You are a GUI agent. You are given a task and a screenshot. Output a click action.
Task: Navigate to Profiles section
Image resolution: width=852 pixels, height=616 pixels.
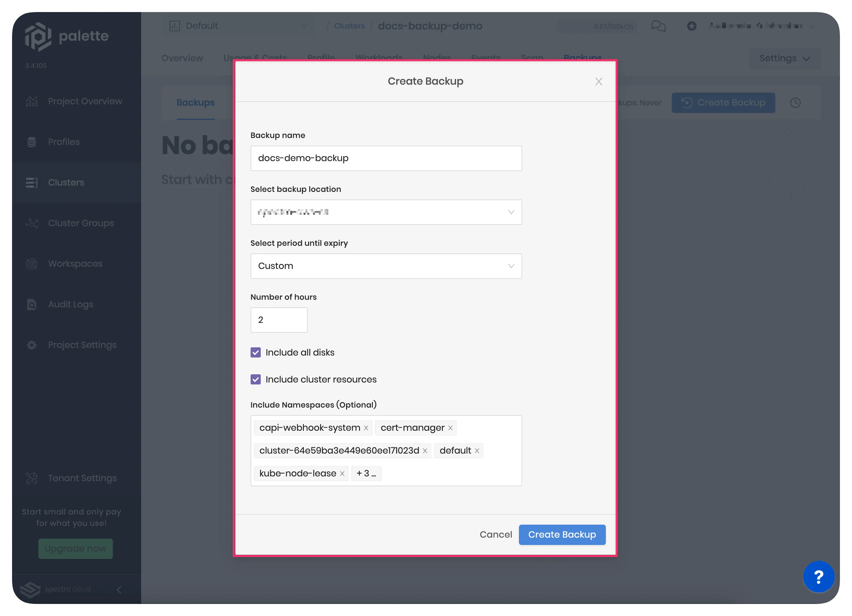click(63, 141)
